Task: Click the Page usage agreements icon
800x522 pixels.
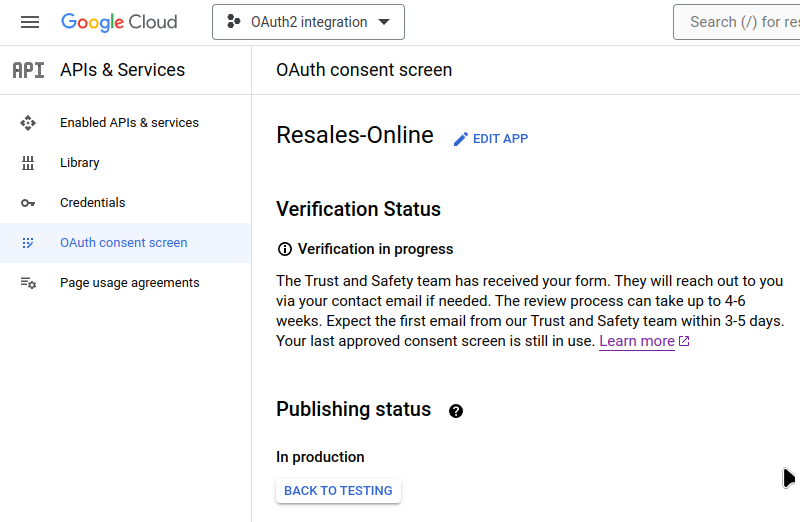Action: (28, 283)
